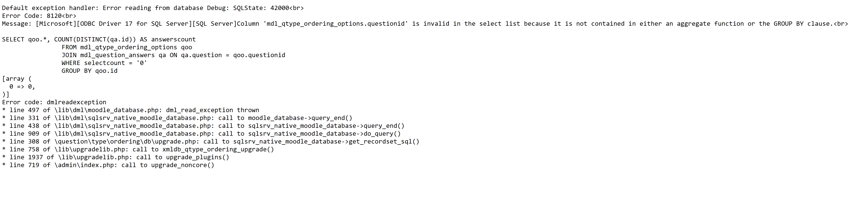Click the line 1937 upgrade_plugins() entry
868x199 pixels.
click(116, 157)
